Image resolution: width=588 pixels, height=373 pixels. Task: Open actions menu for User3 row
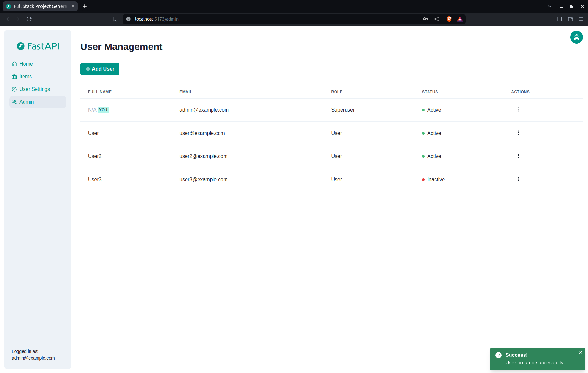point(518,179)
